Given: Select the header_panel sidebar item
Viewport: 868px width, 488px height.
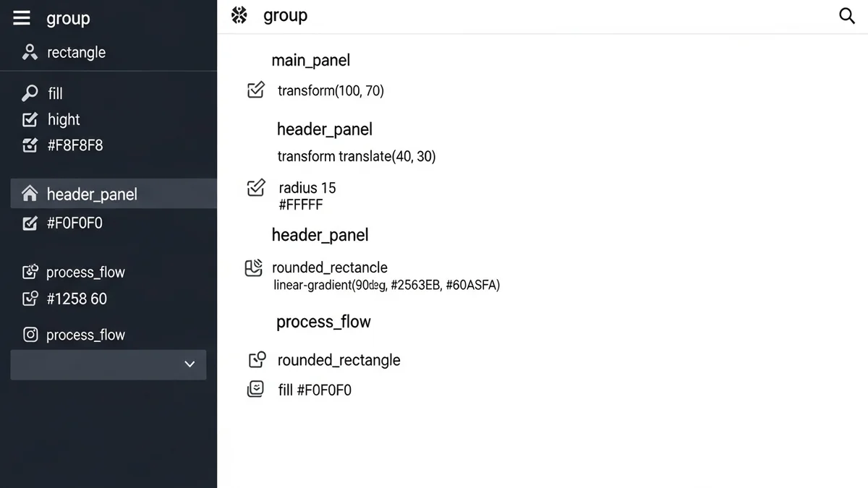Looking at the screenshot, I should (92, 194).
